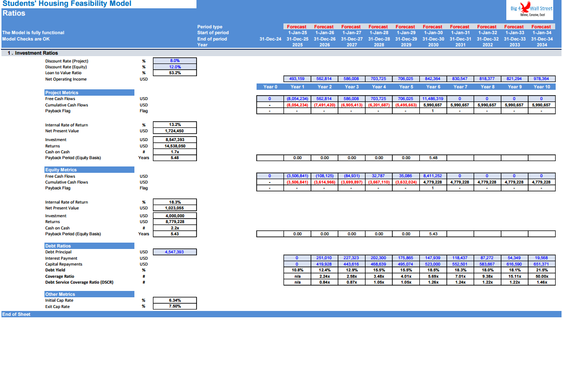Click the Project Metrics section header
This screenshot has width=563, height=392.
coord(89,93)
